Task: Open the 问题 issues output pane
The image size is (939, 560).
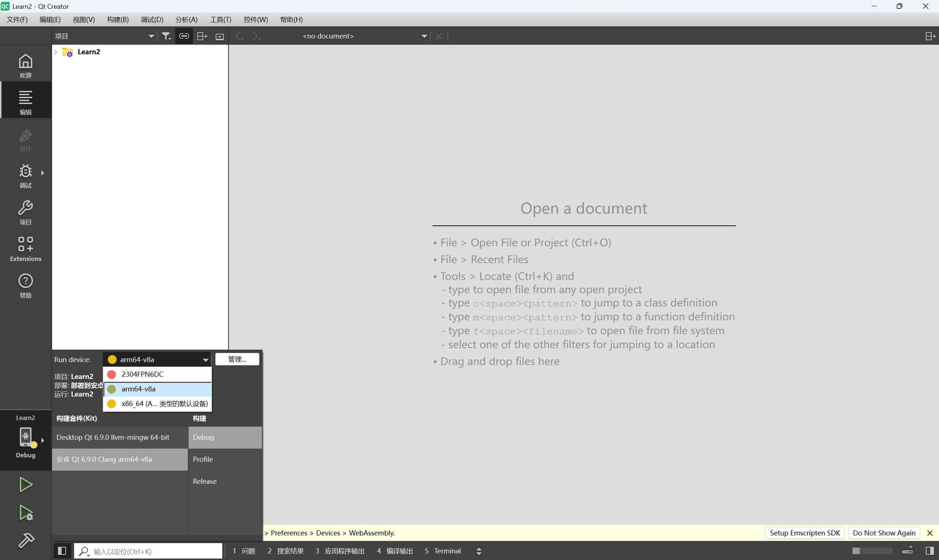Action: [x=244, y=551]
